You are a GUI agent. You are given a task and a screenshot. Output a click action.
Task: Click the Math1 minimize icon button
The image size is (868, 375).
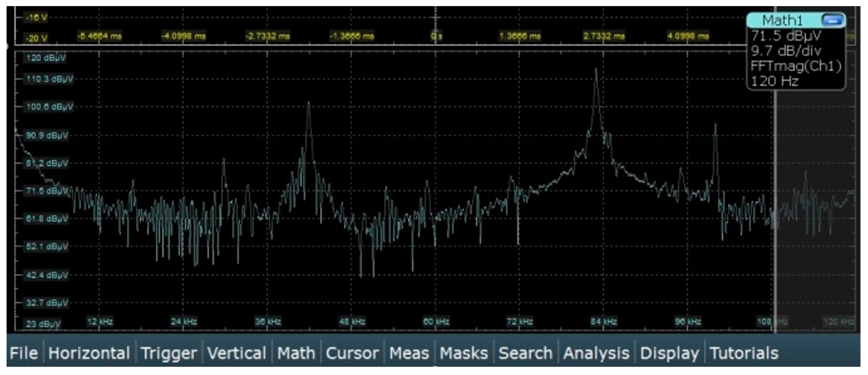[832, 20]
